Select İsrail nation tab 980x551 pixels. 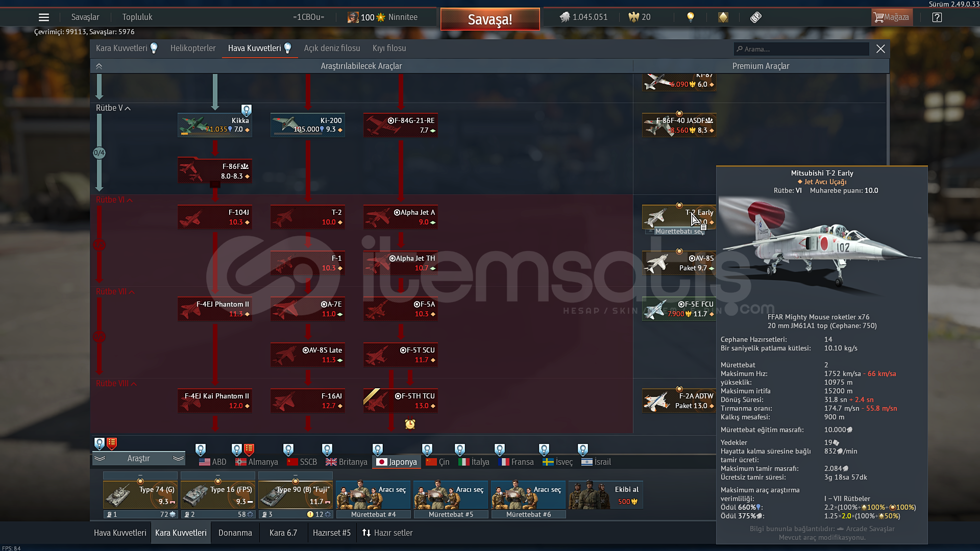[x=596, y=462]
